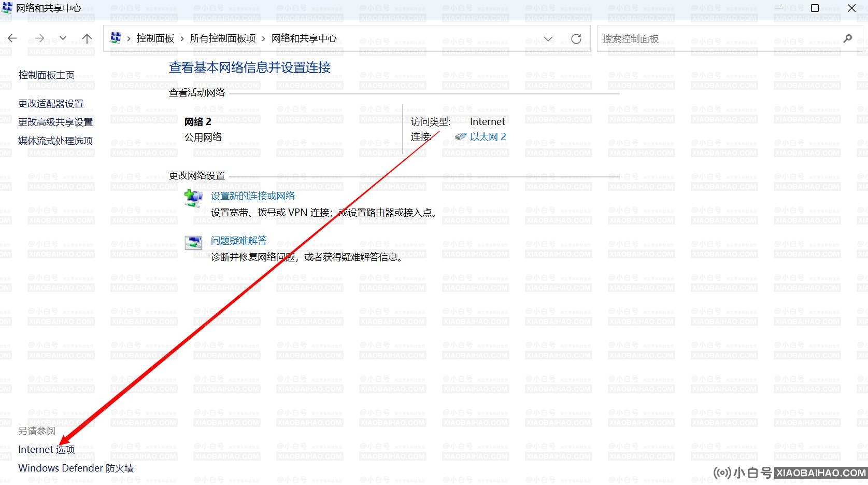Click the search magnifier icon
Image resolution: width=868 pixels, height=485 pixels.
(x=848, y=38)
